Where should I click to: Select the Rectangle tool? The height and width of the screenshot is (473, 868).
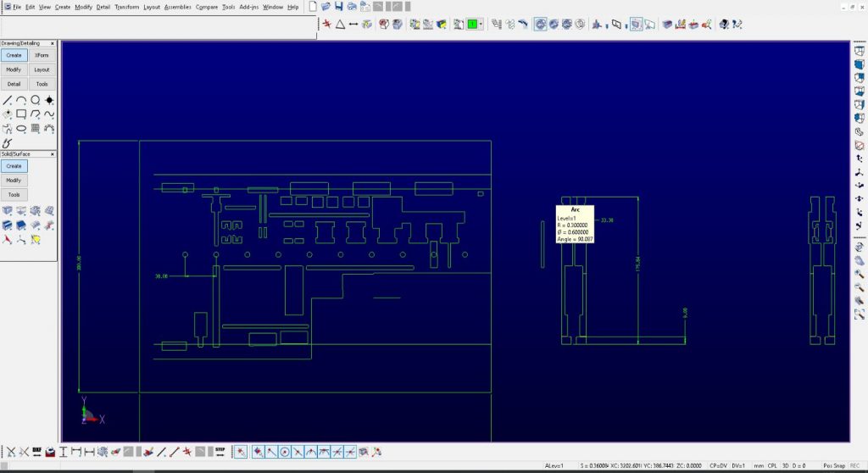(x=21, y=114)
